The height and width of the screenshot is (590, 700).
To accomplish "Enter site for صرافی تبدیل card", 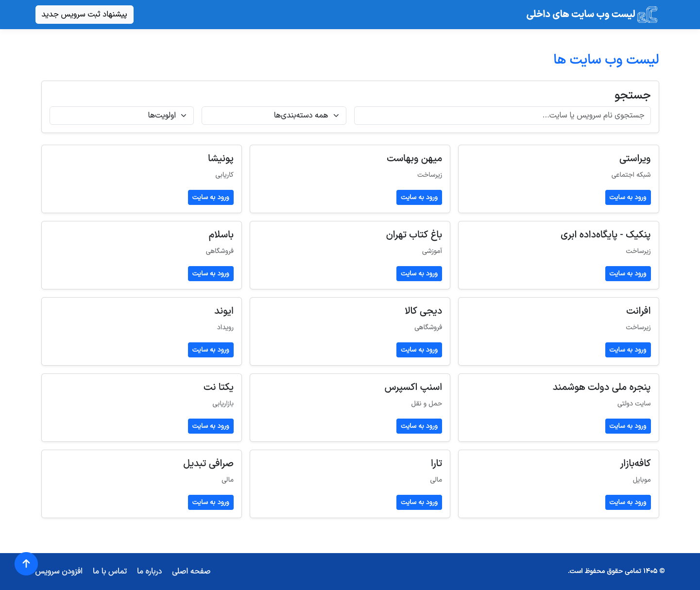I will click(x=211, y=502).
